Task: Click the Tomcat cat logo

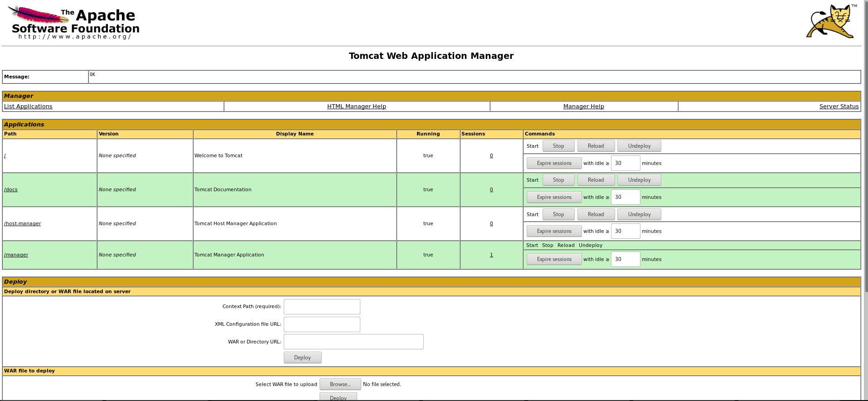Action: coord(831,22)
